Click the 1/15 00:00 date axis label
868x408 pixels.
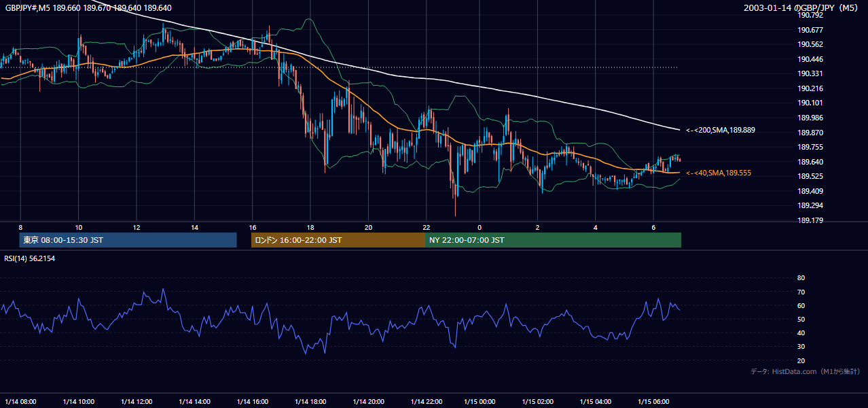[480, 401]
